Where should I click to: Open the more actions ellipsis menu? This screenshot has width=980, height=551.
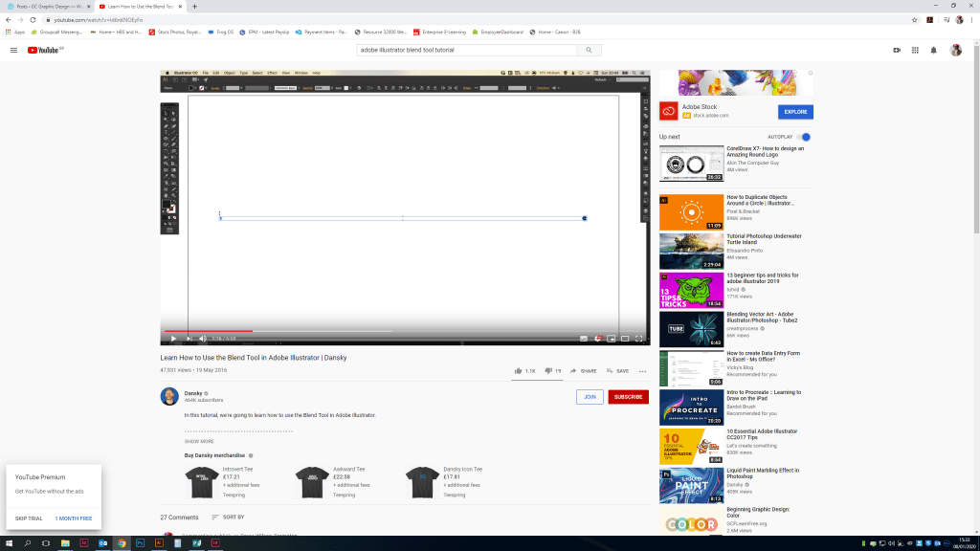[642, 370]
